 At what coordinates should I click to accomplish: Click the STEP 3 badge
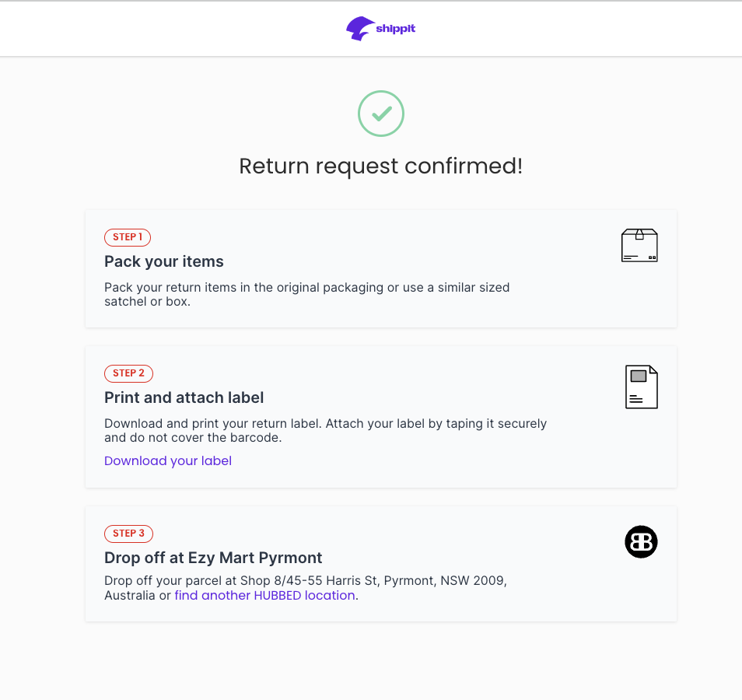[128, 534]
